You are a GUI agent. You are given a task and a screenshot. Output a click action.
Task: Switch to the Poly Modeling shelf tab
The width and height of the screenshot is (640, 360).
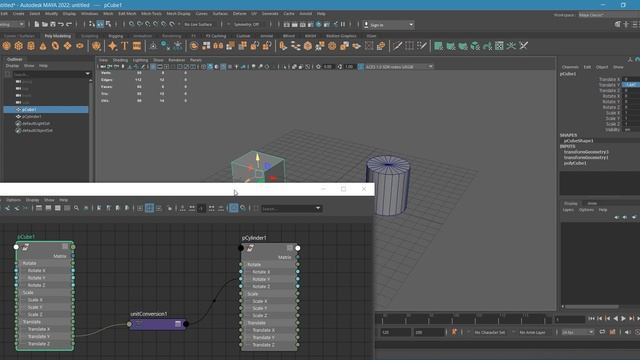pyautogui.click(x=58, y=36)
